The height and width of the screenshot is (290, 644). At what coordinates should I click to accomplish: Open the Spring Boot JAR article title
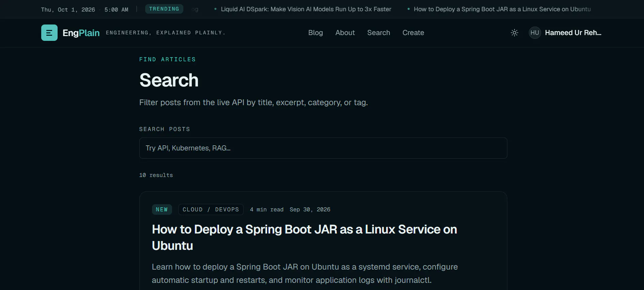[304, 238]
